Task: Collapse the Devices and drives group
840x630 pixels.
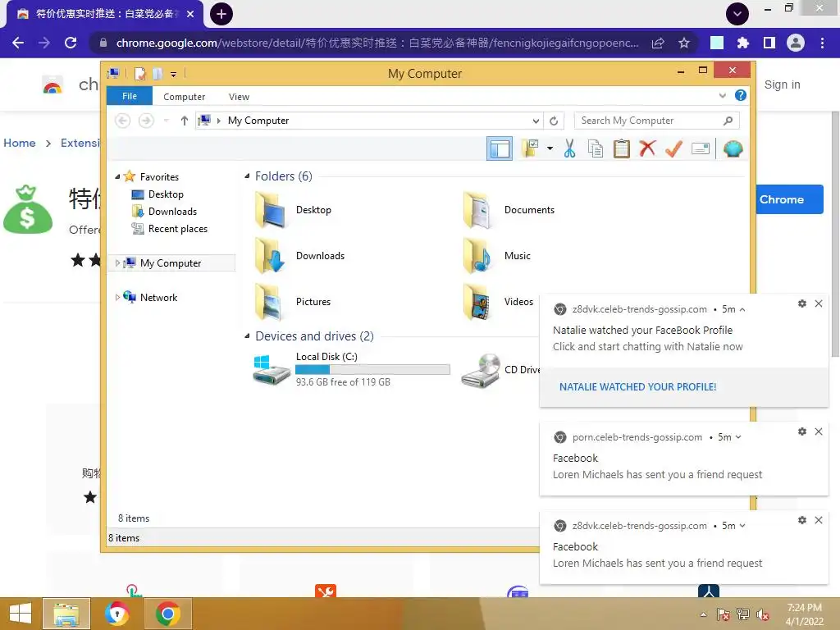Action: tap(247, 336)
